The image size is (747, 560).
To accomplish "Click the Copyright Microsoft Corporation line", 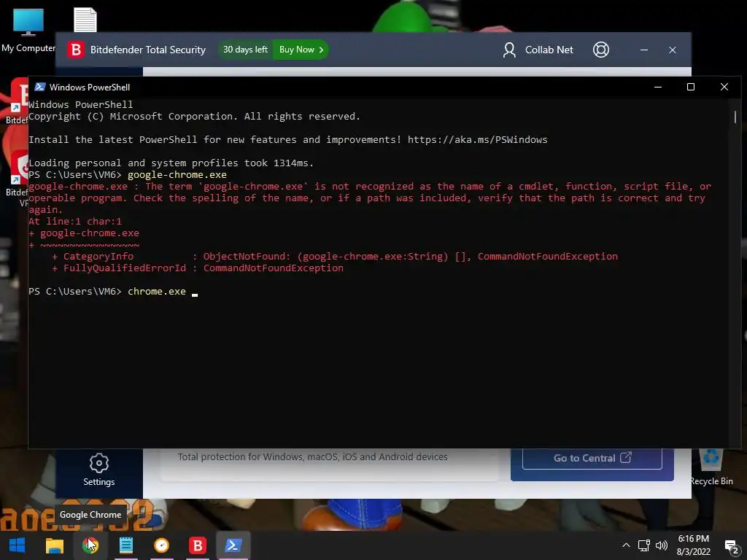I will (x=194, y=116).
